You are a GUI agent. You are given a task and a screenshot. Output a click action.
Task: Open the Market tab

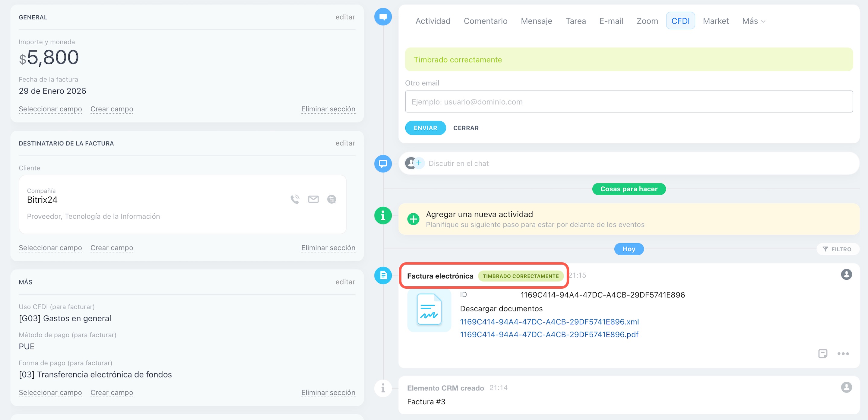(x=715, y=21)
